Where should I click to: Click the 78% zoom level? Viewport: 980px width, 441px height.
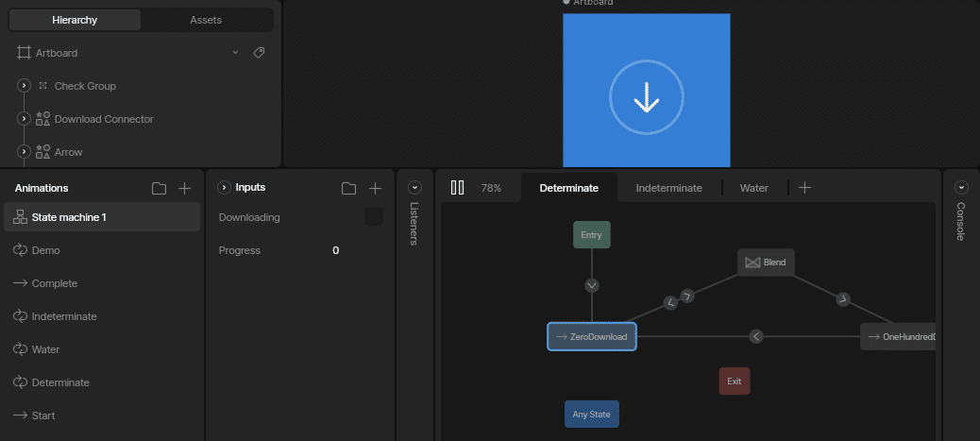[491, 188]
